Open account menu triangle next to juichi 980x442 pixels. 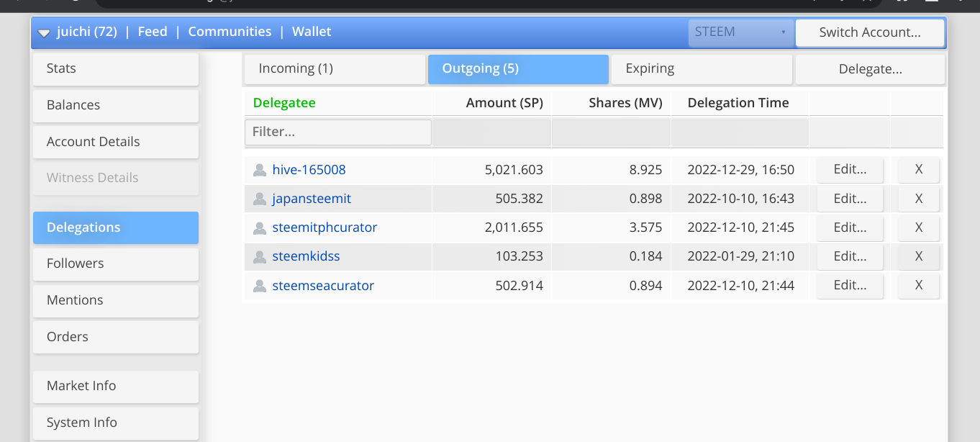click(44, 32)
